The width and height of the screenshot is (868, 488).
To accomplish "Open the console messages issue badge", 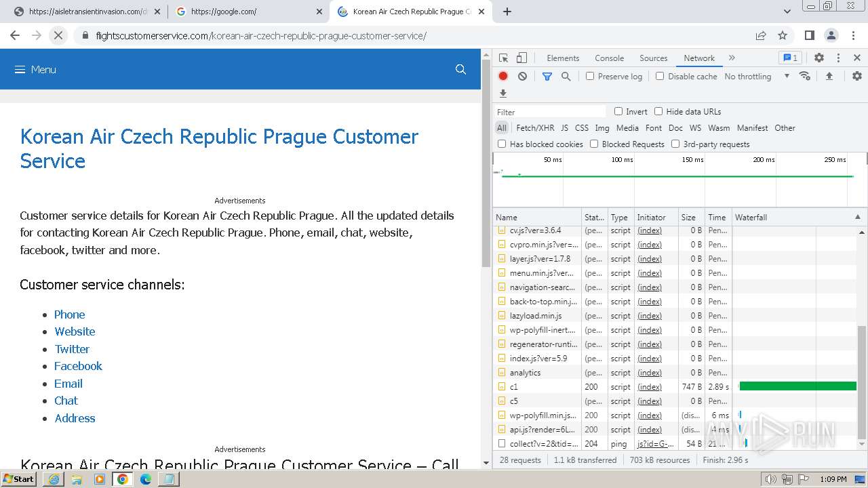I will pos(790,58).
